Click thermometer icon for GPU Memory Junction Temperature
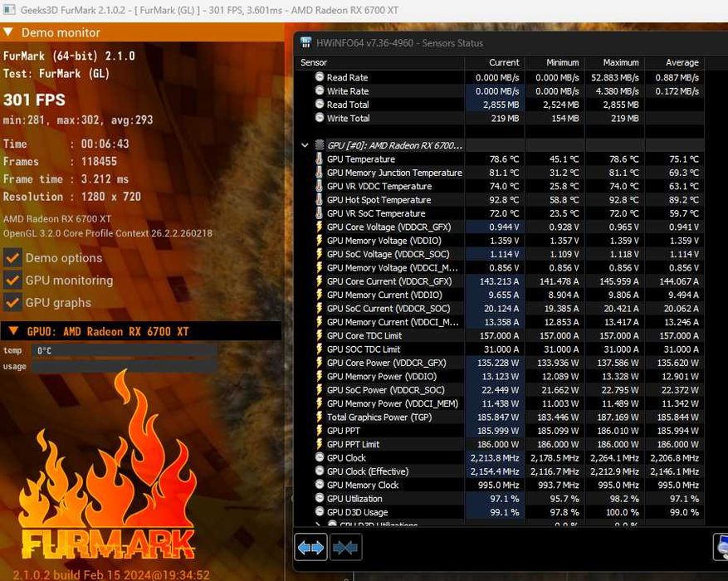 320,172
